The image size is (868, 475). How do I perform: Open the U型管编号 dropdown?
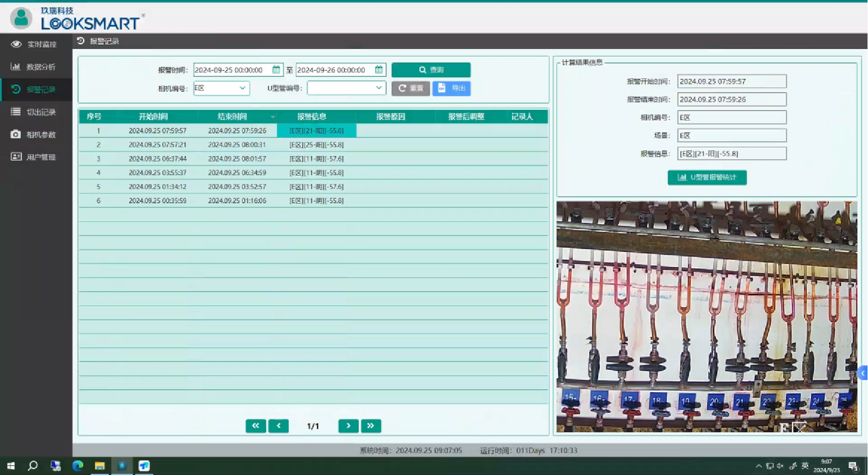point(346,88)
